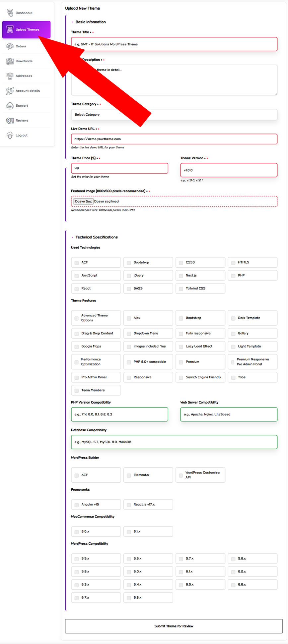Click the Downloads sidebar icon
Screen dimensions: 288x644
coord(10,61)
